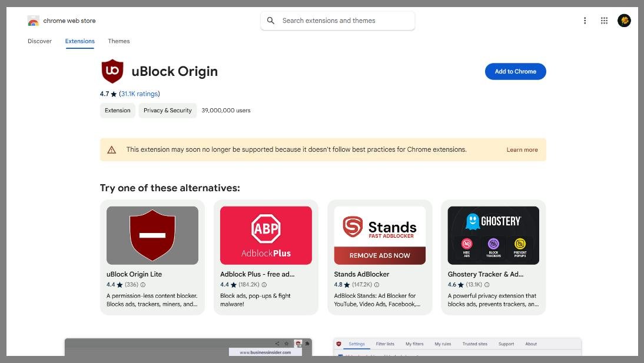The height and width of the screenshot is (363, 644).
Task: Click the banner text about extension no longer supported
Action: pos(297,149)
